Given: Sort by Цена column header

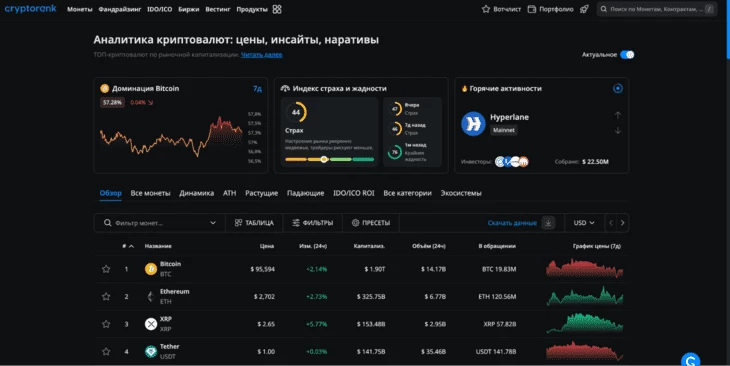Looking at the screenshot, I should click(267, 246).
